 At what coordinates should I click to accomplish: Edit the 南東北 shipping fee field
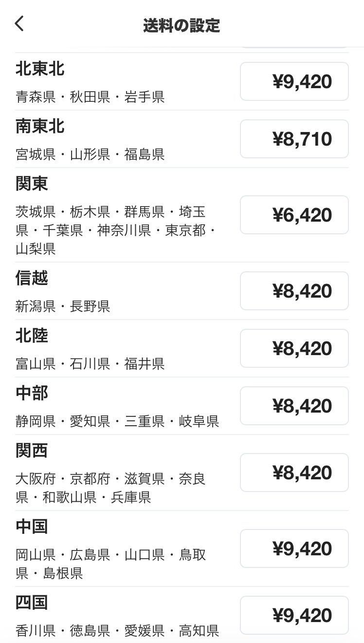(294, 139)
